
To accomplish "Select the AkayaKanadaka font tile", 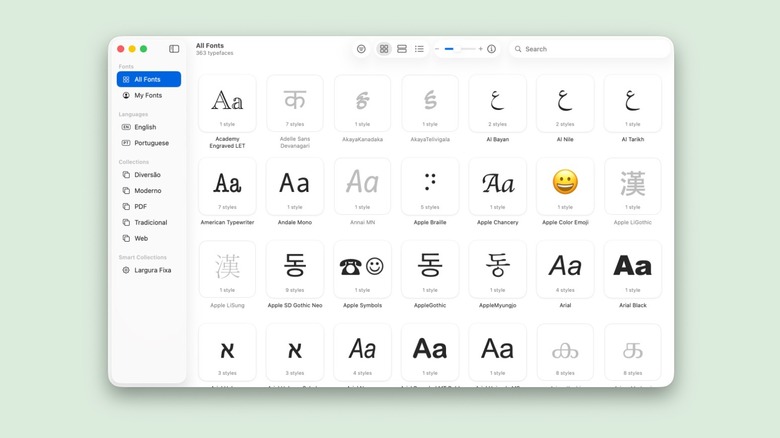I will pos(362,104).
